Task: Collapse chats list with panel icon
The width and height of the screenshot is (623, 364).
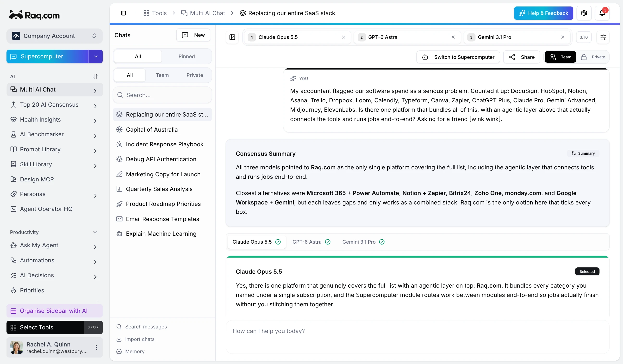Action: (x=232, y=37)
